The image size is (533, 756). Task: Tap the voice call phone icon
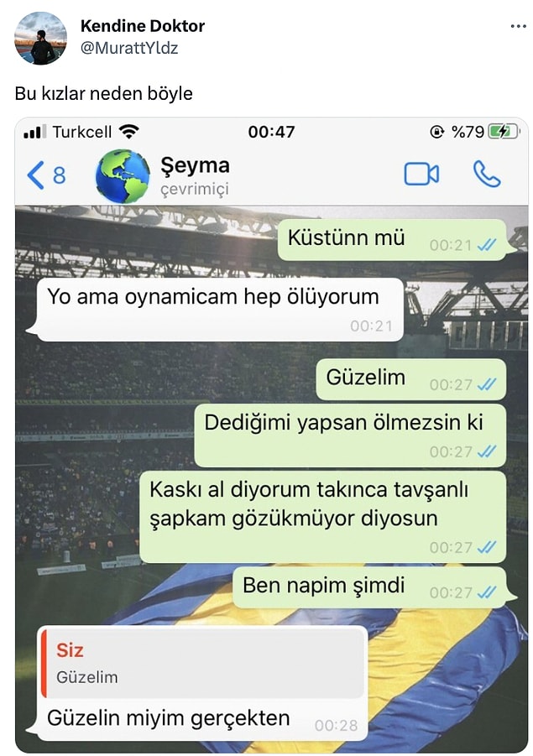click(x=487, y=174)
